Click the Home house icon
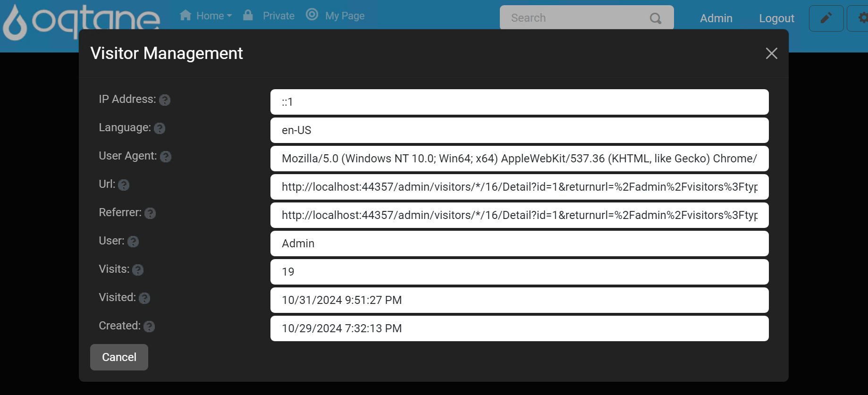 coord(185,16)
